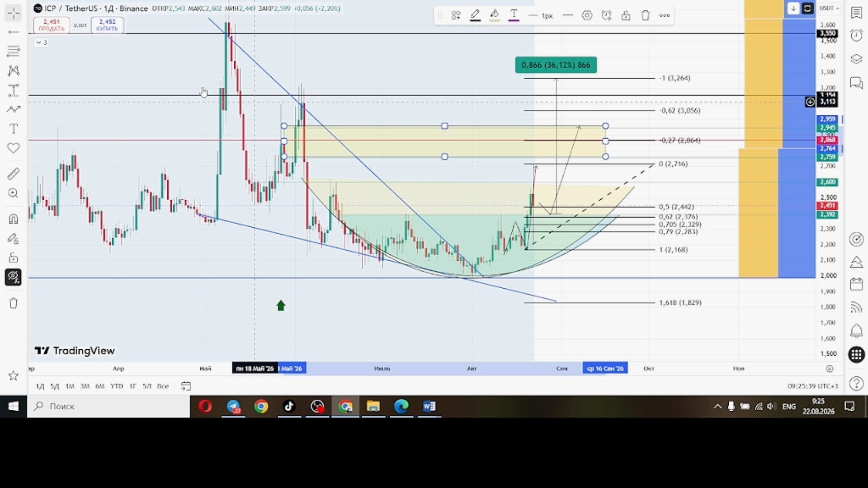Click the trash icon in left toolbar

[x=14, y=303]
